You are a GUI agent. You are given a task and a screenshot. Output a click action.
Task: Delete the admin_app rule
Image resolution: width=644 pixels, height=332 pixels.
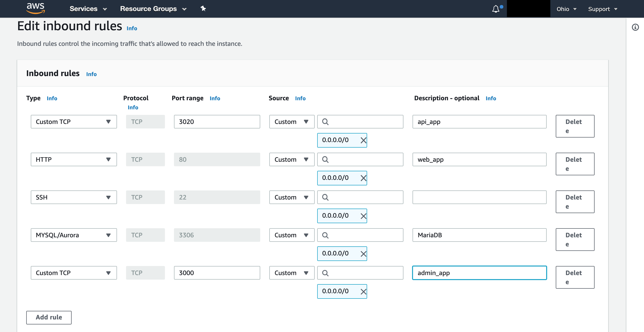(575, 277)
